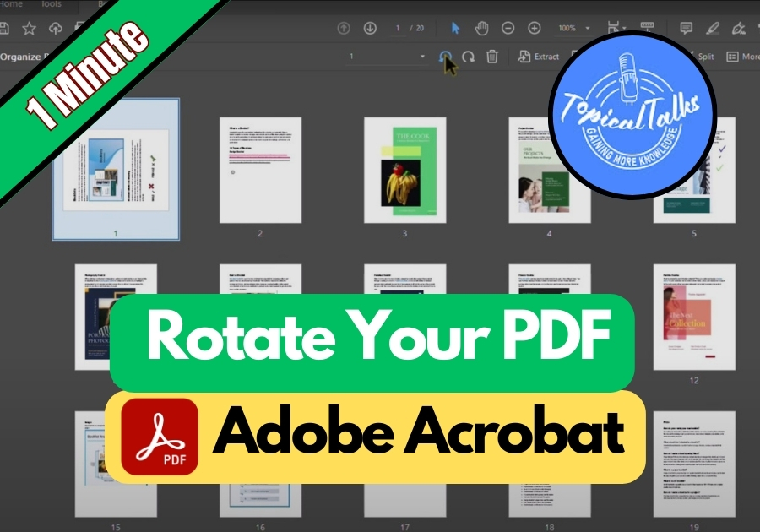
Task: Select page 1 thumbnail
Action: pos(116,169)
